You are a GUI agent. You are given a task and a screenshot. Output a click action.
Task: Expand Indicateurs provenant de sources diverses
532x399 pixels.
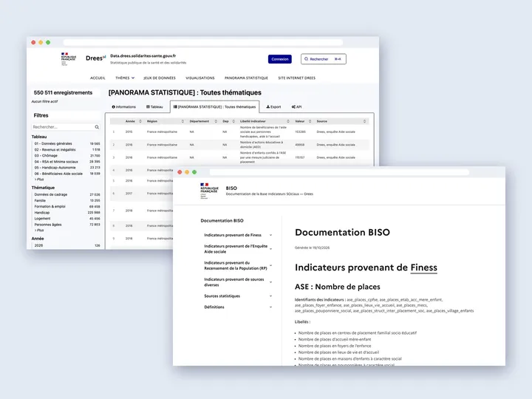238,282
